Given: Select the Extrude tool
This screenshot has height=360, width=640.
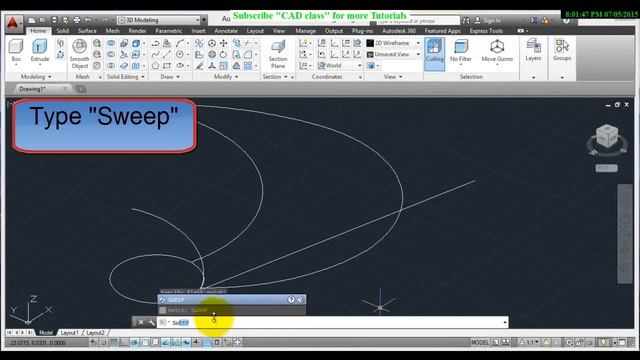Looking at the screenshot, I should coord(40,51).
